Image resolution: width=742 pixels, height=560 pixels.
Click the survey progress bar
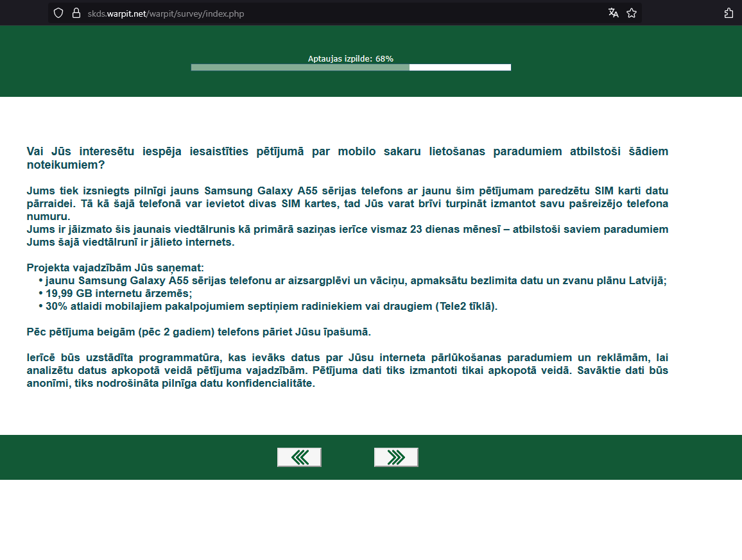tap(350, 67)
